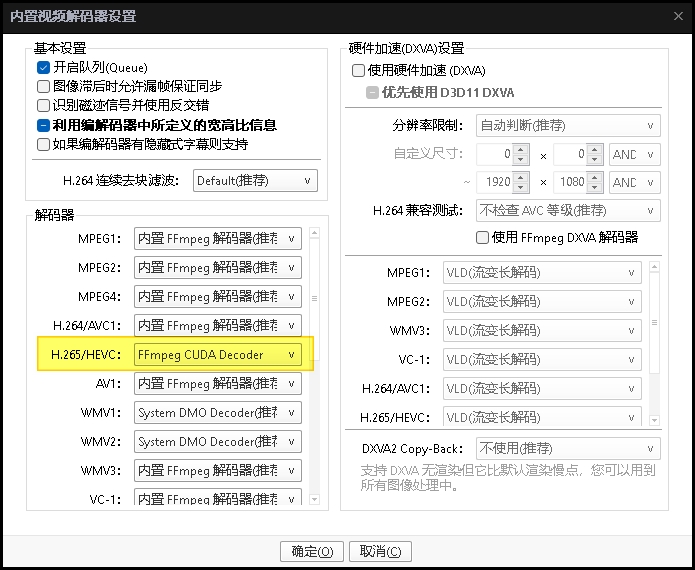This screenshot has width=695, height=570.
Task: Click the 取消(C) button
Action: (x=380, y=552)
